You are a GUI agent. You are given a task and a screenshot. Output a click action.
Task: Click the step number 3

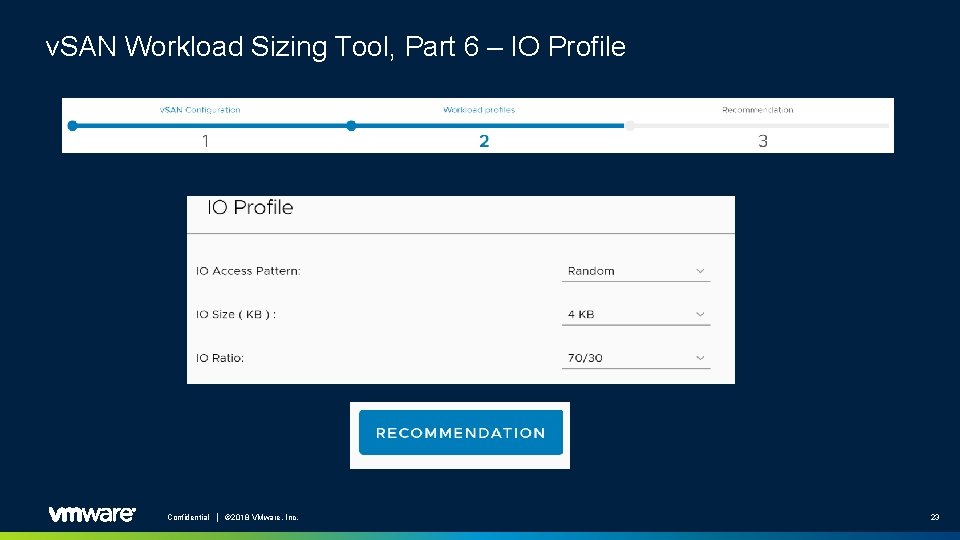click(x=763, y=141)
